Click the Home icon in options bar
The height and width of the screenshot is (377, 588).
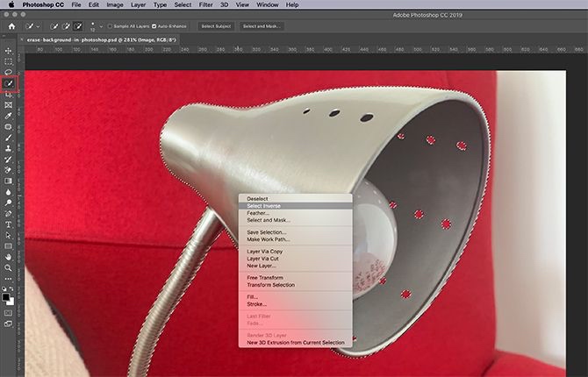(9, 27)
